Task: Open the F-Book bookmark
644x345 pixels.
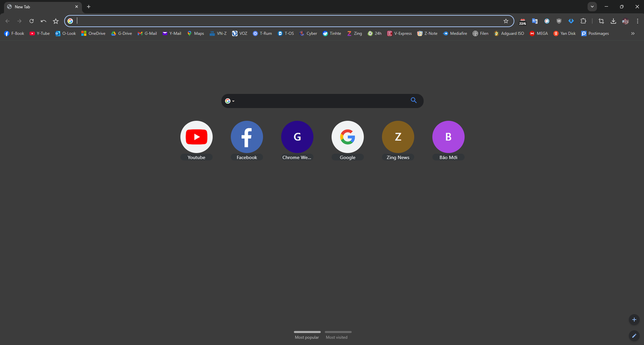Action: [x=14, y=33]
